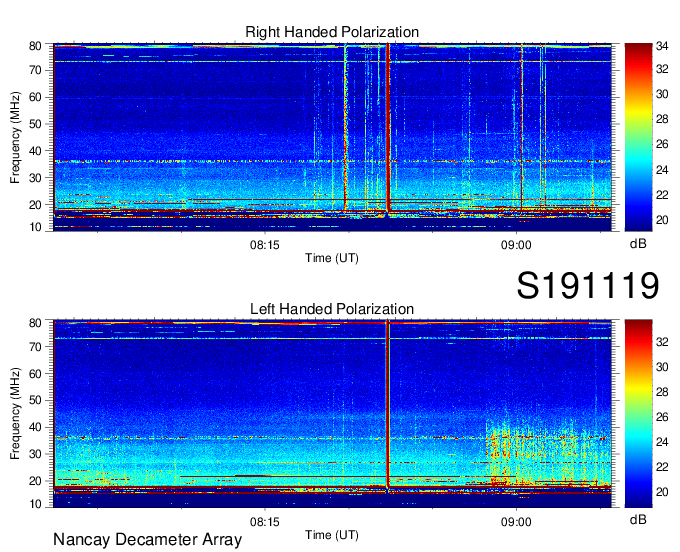This screenshot has height=552, width=680.
Task: Click Frequency (MHz) label of right-handed plot
Action: pyautogui.click(x=15, y=137)
